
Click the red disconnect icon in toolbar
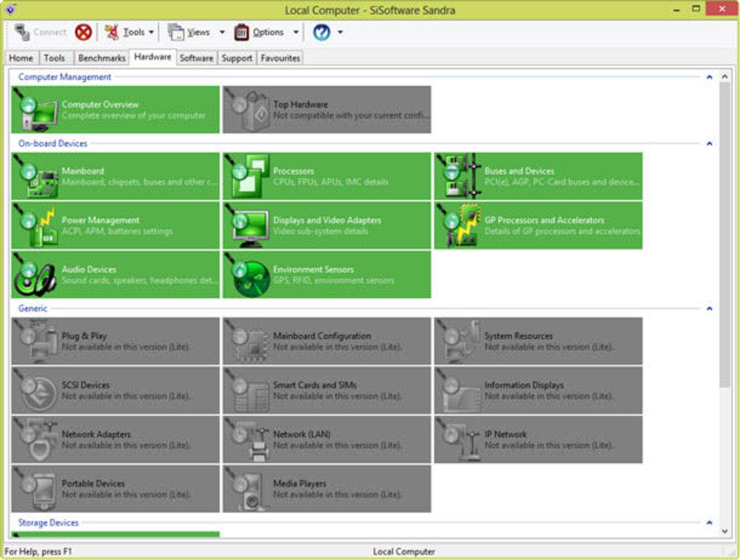click(x=83, y=32)
